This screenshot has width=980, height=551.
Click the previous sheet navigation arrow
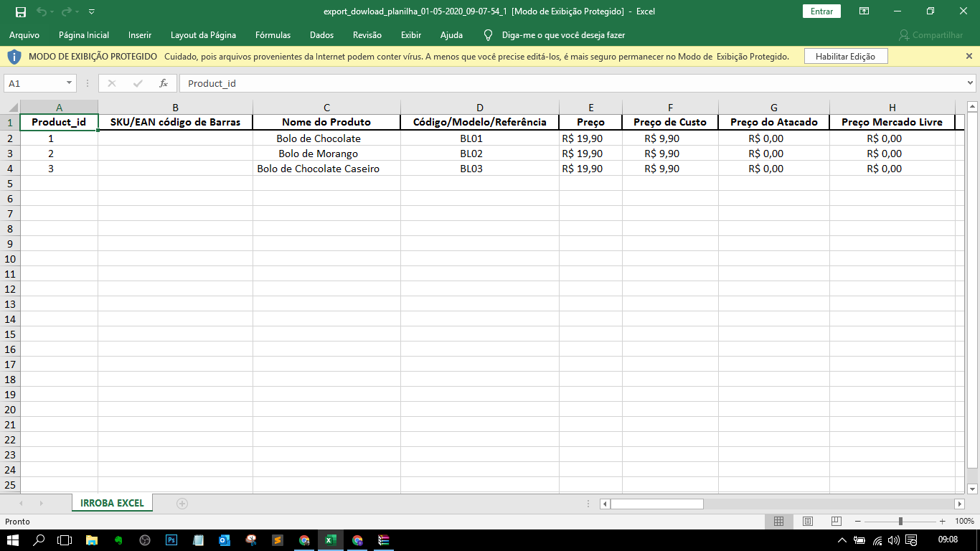[x=21, y=504]
